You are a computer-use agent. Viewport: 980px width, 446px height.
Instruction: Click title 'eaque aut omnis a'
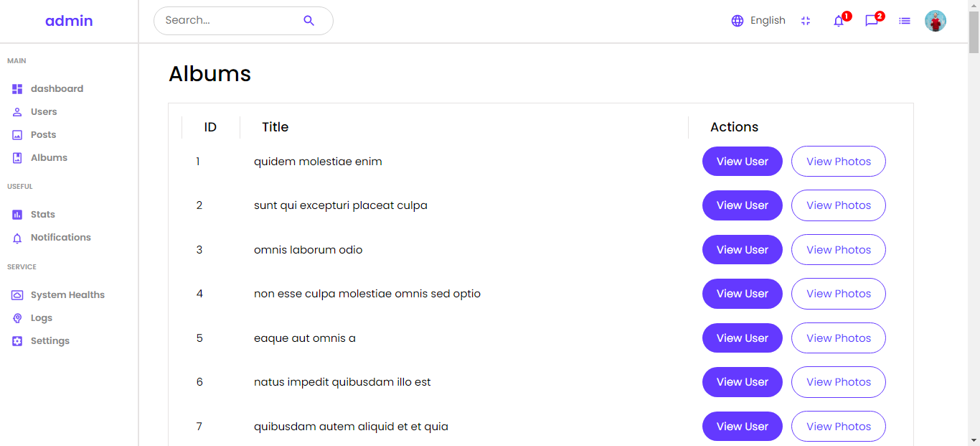click(x=305, y=338)
